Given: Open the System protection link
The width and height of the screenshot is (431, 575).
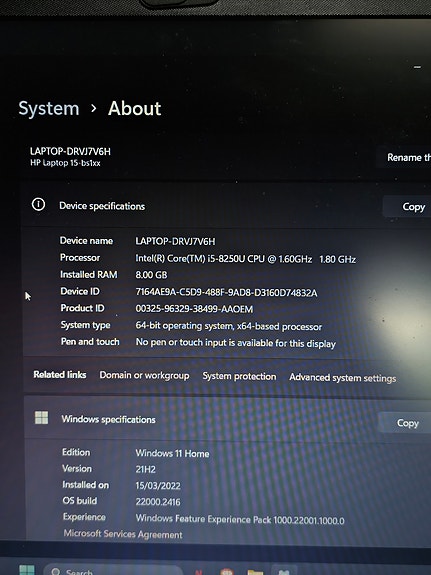Looking at the screenshot, I should 239,376.
